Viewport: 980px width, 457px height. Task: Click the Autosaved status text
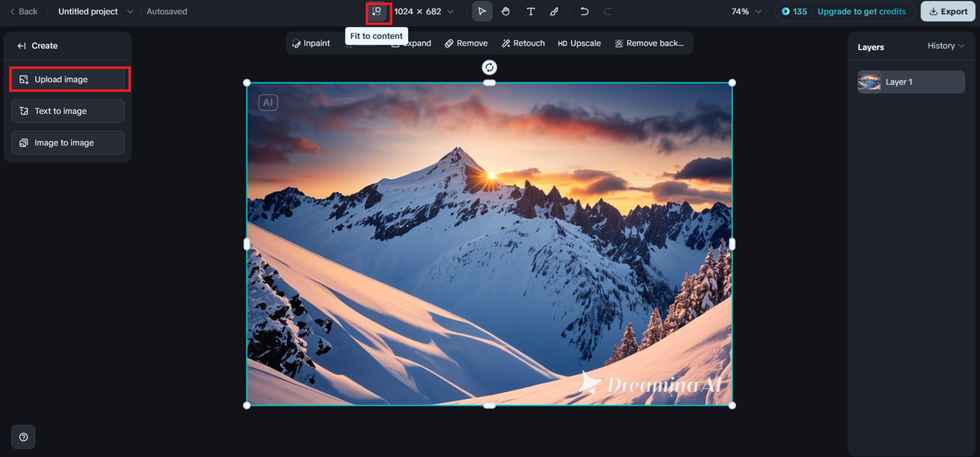coord(167,11)
